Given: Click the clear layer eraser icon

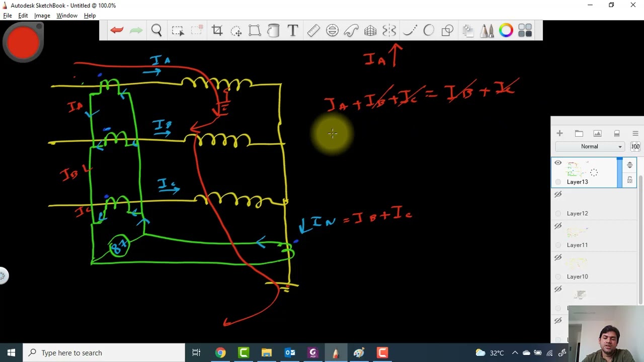Looking at the screenshot, I should click(617, 133).
